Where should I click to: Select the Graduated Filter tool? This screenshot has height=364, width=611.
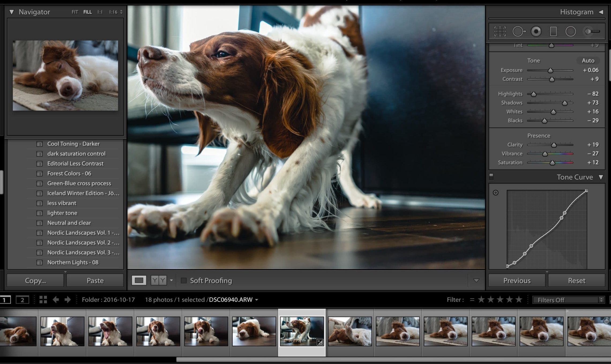(x=553, y=31)
